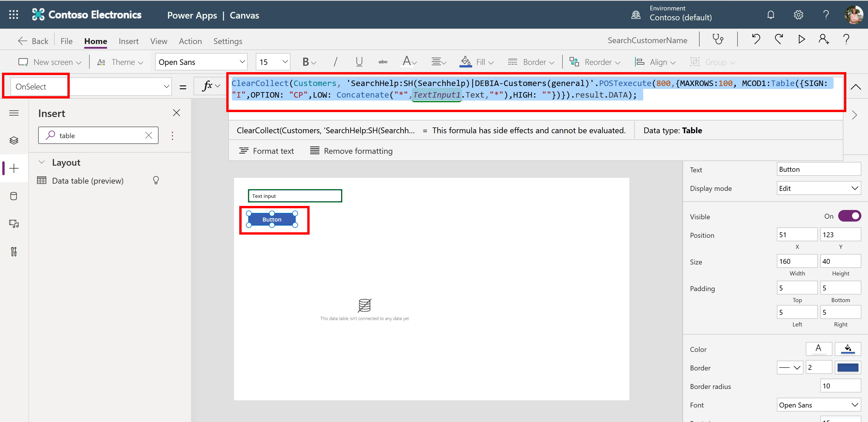The width and height of the screenshot is (868, 422).
Task: Open Tree view layers icon in sidebar
Action: pyautogui.click(x=14, y=140)
